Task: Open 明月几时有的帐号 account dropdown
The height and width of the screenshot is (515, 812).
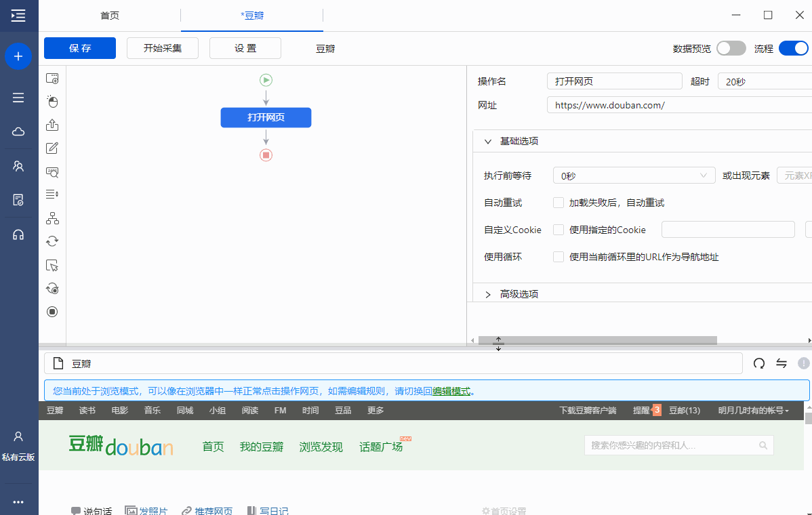Action: tap(754, 411)
